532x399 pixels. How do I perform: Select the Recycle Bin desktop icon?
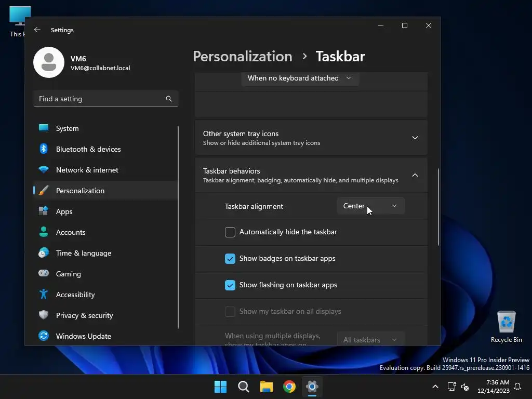[x=506, y=326]
